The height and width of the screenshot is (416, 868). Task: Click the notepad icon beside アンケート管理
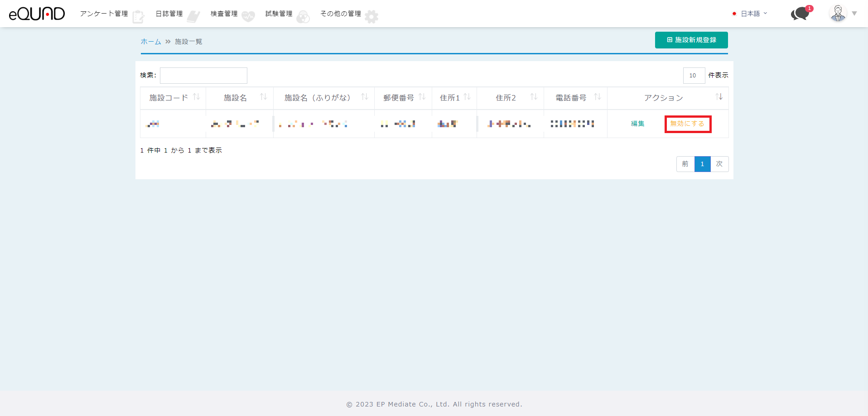click(x=138, y=17)
